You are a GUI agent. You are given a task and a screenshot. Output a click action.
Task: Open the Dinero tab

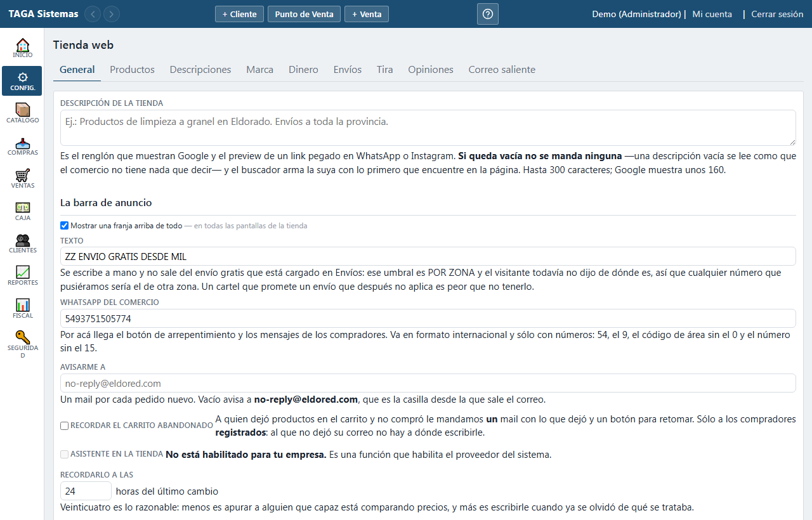coord(303,70)
